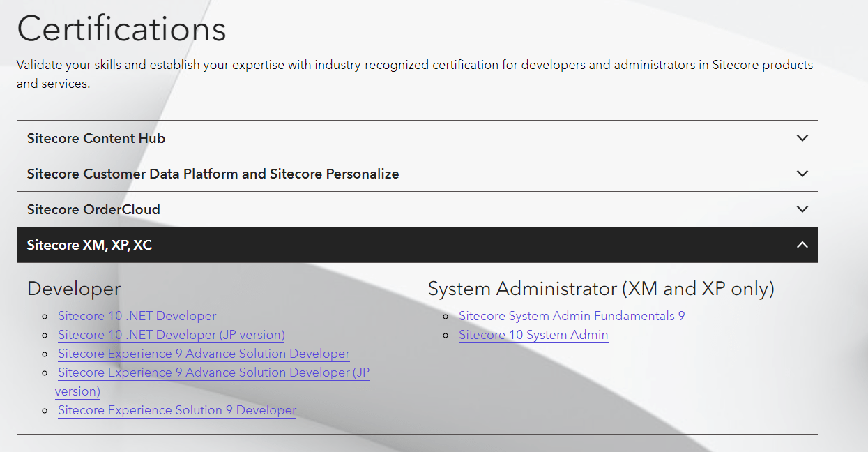The width and height of the screenshot is (868, 452).
Task: Open Sitecore Customer Data Platform and Personalize title
Action: pos(213,174)
